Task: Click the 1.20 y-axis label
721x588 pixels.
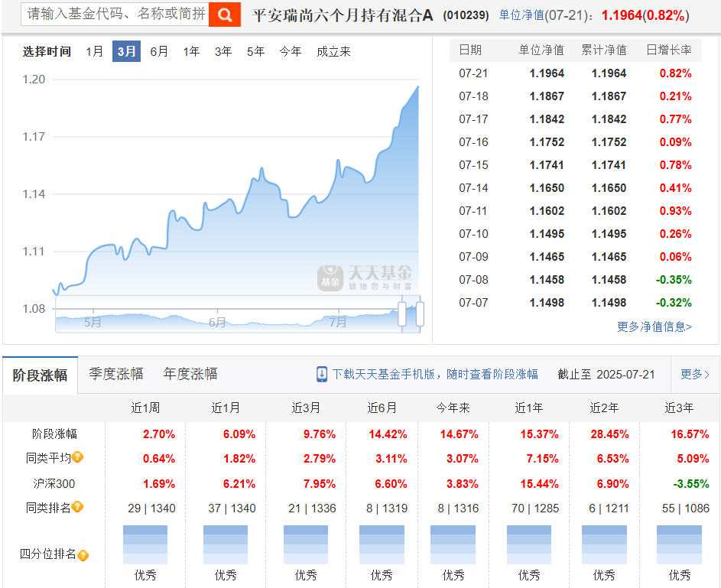Action: click(34, 79)
